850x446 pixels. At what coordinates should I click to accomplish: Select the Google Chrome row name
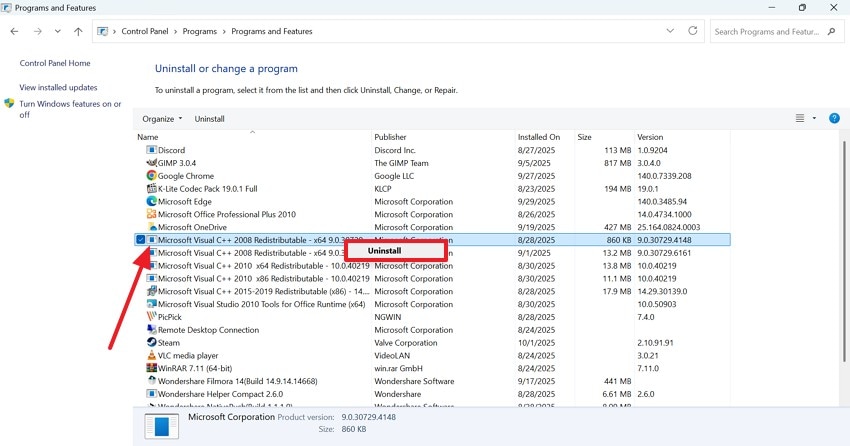point(186,176)
